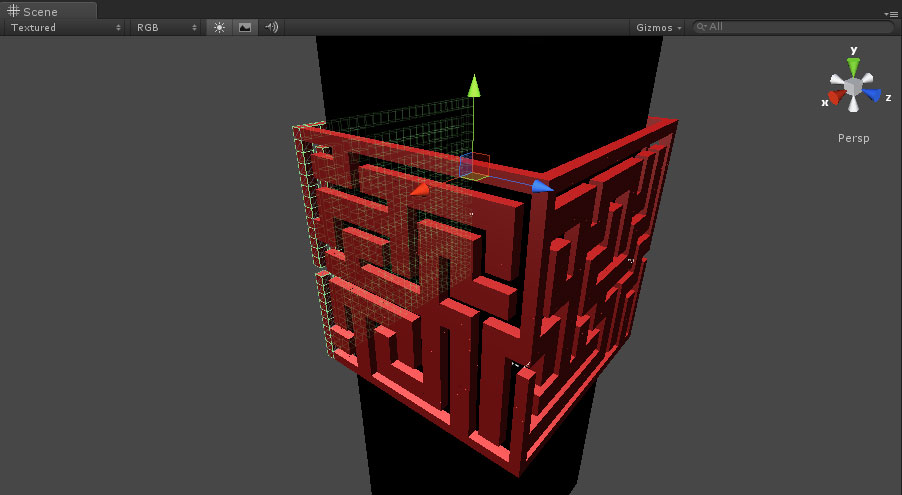902x495 pixels.
Task: Click the blue Z move arrow handle
Action: point(541,185)
